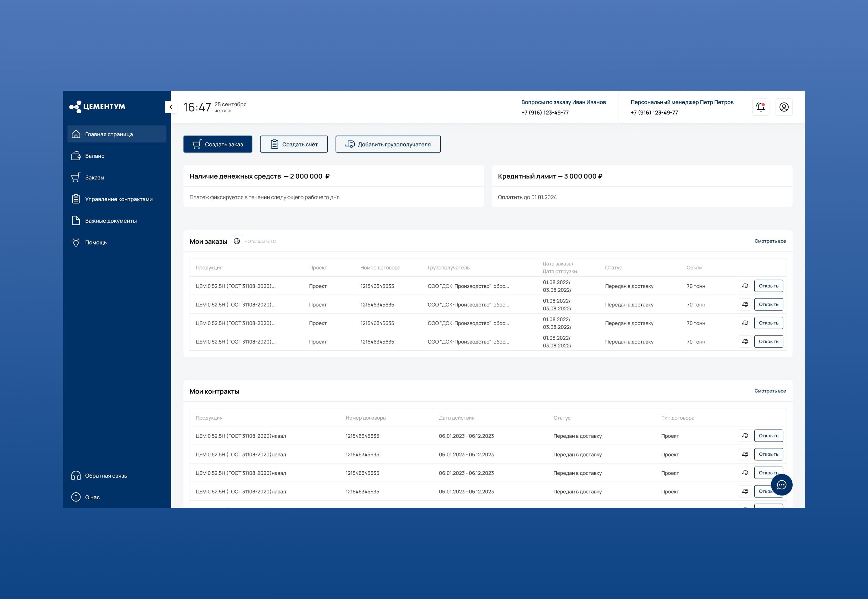Click Открыть in second contract row

click(769, 454)
